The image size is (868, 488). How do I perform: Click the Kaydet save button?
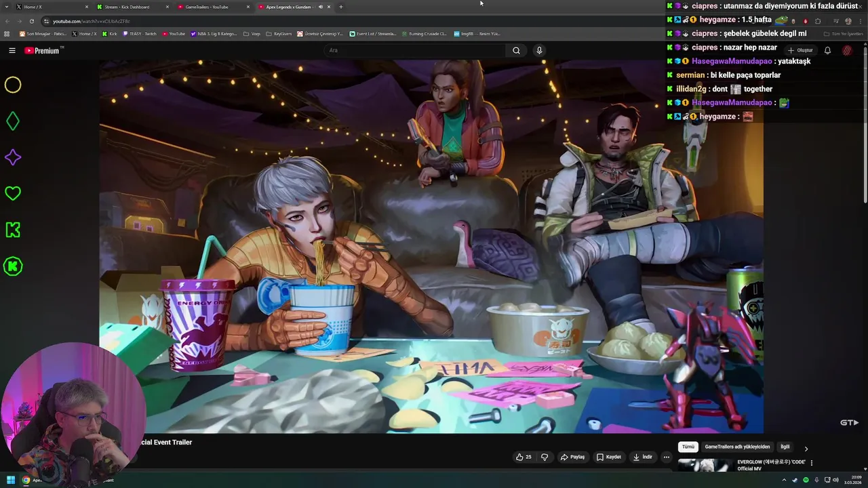coord(609,457)
